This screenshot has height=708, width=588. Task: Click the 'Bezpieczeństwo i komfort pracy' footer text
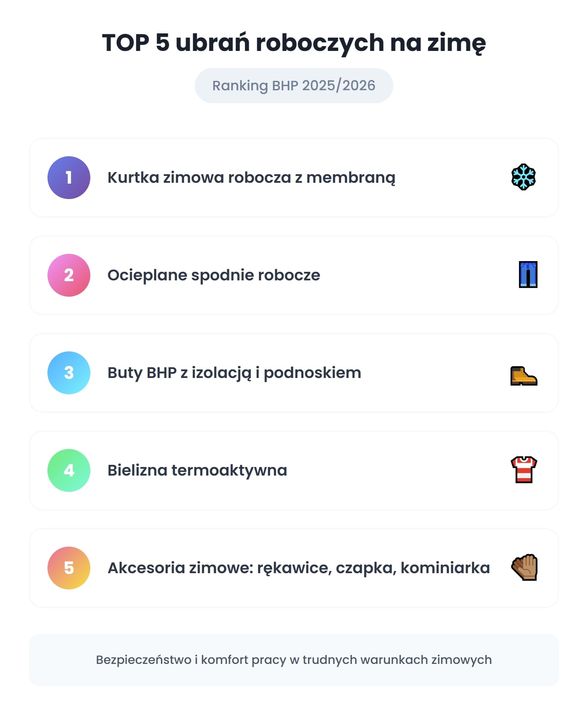(294, 660)
